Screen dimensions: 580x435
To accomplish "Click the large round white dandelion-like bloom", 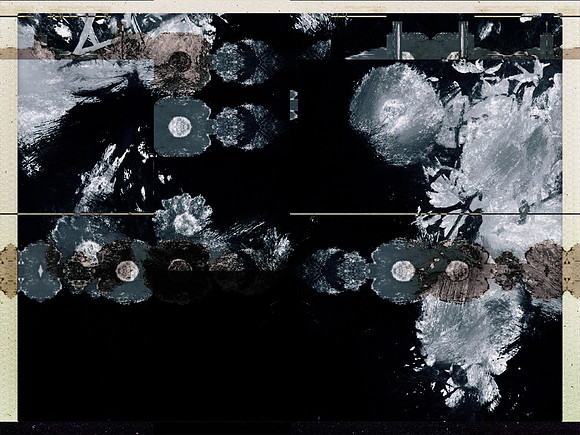I will tap(397, 114).
